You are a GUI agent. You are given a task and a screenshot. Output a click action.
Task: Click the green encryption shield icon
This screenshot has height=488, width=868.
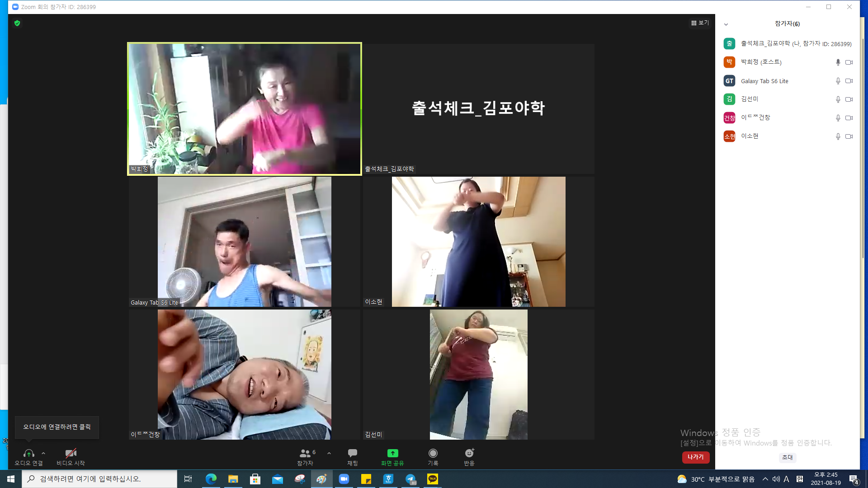(17, 23)
